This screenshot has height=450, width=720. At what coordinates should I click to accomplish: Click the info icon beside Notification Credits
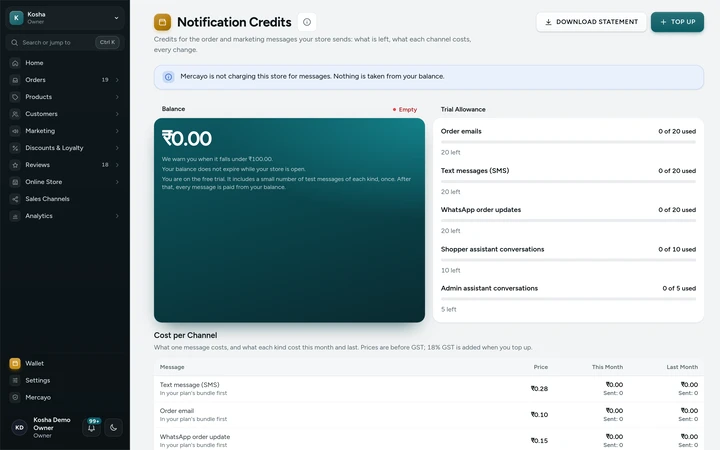click(x=307, y=22)
